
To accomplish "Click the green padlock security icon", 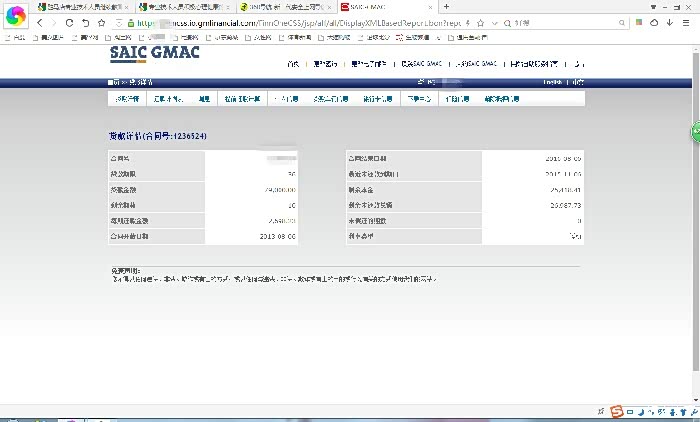I will [x=131, y=23].
